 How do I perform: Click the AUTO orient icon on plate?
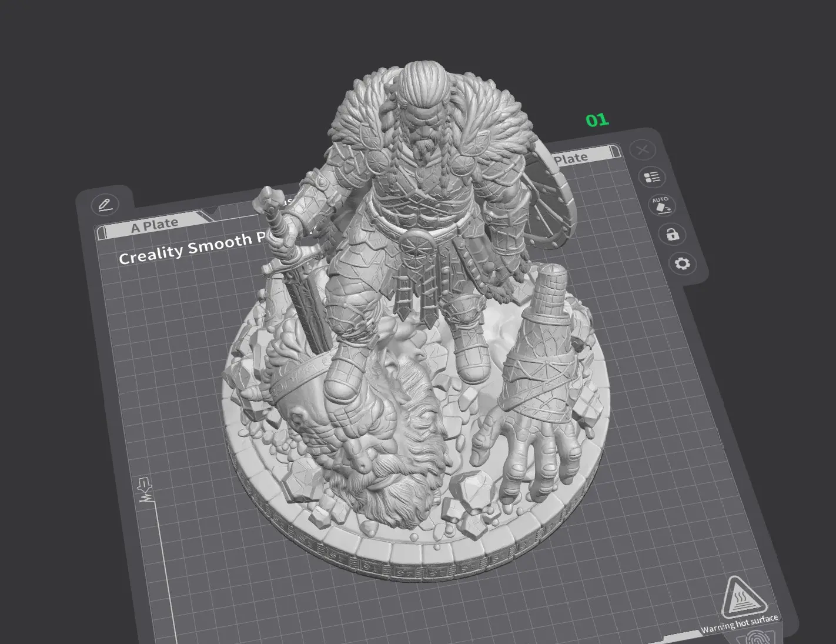[x=661, y=205]
